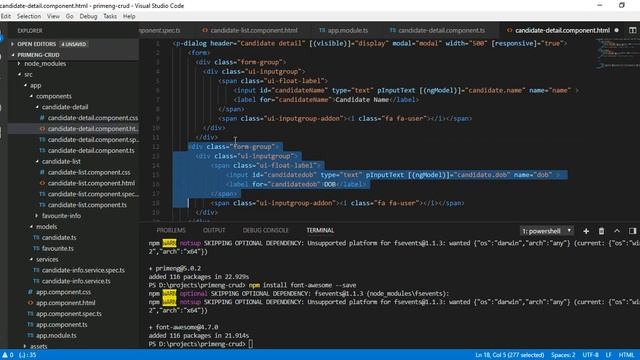Viewport: 640px width, 360px height.
Task: Open the Debug Console tab
Action: 265,230
